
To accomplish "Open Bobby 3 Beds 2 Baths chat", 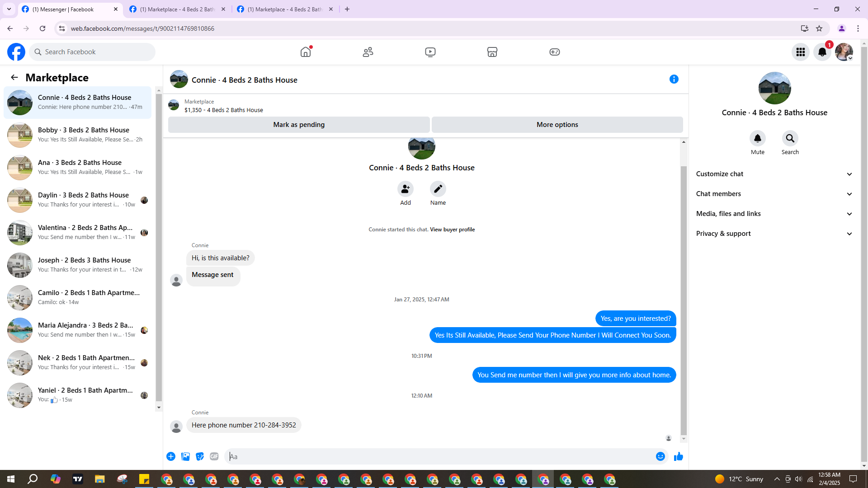I will click(78, 135).
